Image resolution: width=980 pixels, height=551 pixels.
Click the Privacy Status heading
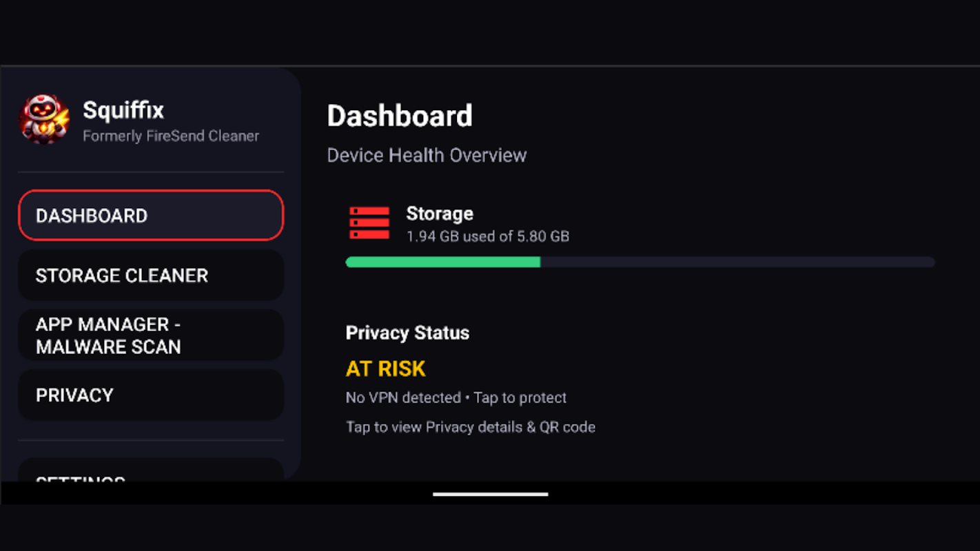point(407,333)
